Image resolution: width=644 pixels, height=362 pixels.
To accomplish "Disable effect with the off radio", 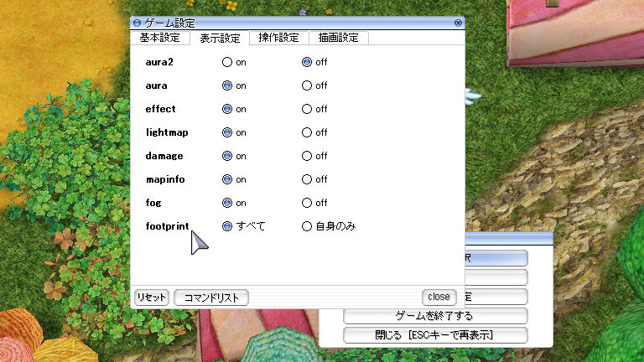I will 307,109.
